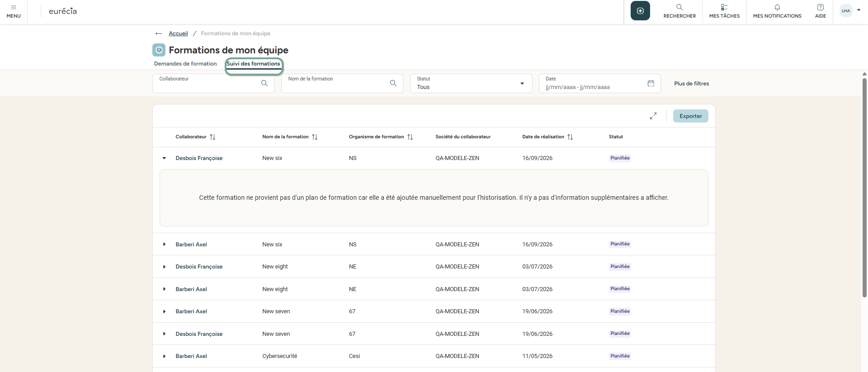
Task: Expand the Barberi Axel Cybersecurité row
Action: point(164,356)
